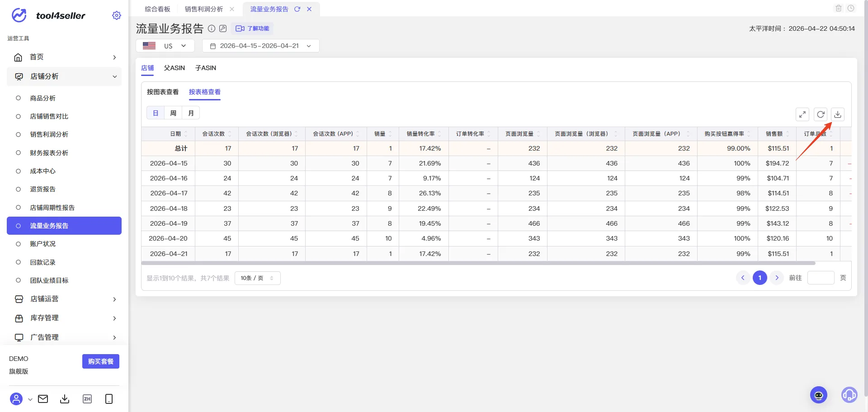This screenshot has width=868, height=412.
Task: Expand the 广告管理 menu
Action: (64, 337)
